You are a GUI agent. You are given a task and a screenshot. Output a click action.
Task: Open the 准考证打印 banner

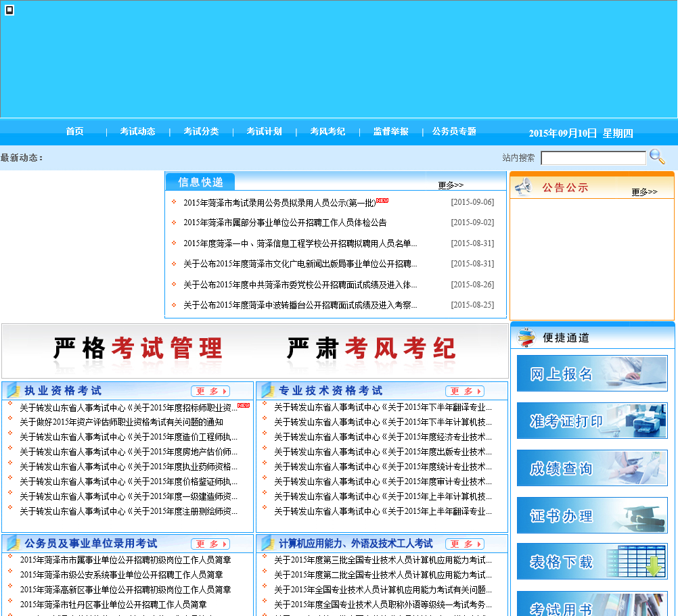(x=592, y=421)
